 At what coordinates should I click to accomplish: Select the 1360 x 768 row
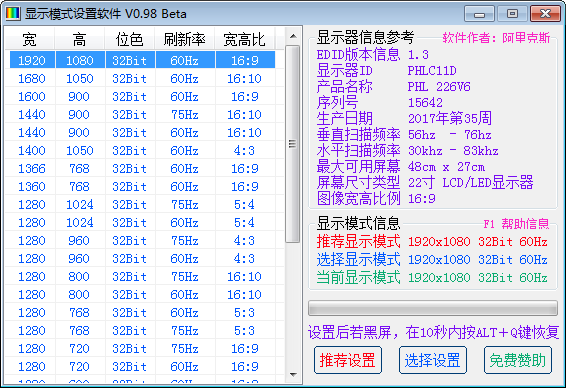[143, 187]
